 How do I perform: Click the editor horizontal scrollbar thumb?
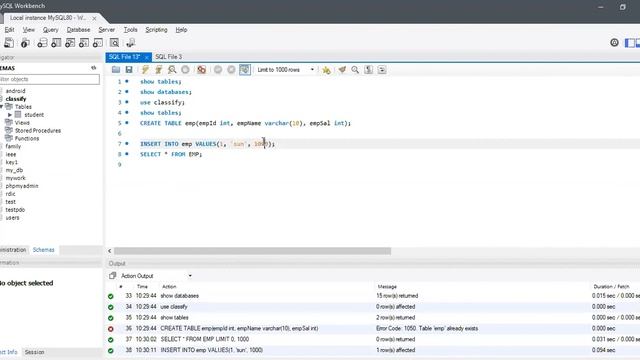click(x=252, y=251)
